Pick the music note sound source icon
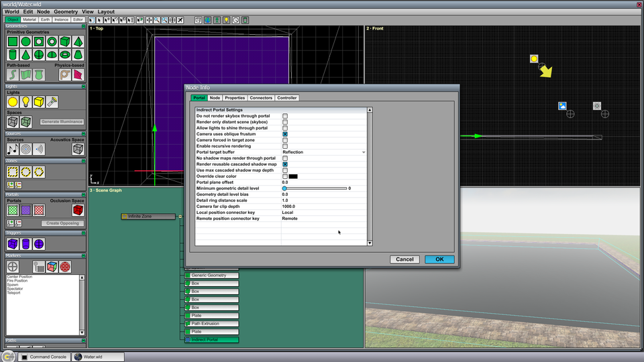Screen dimensions: 644x362 click(x=12, y=149)
